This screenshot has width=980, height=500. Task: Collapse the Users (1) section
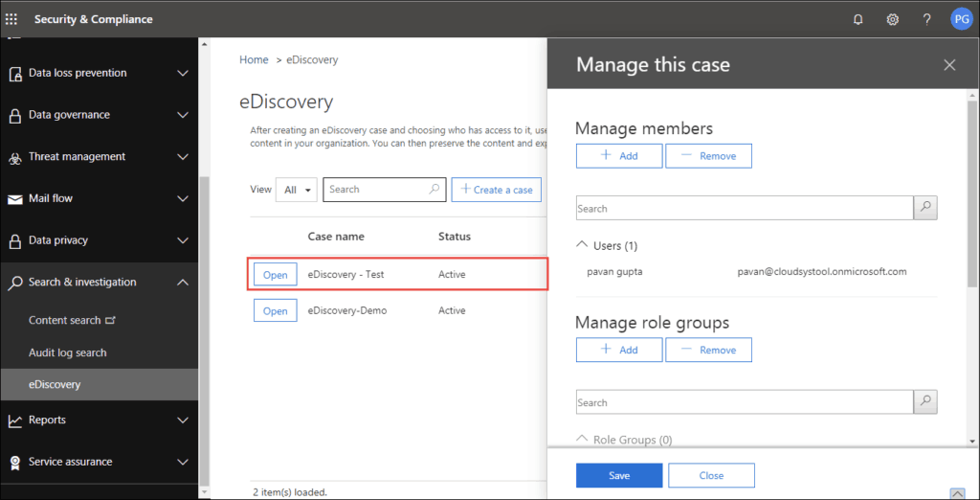tap(582, 245)
